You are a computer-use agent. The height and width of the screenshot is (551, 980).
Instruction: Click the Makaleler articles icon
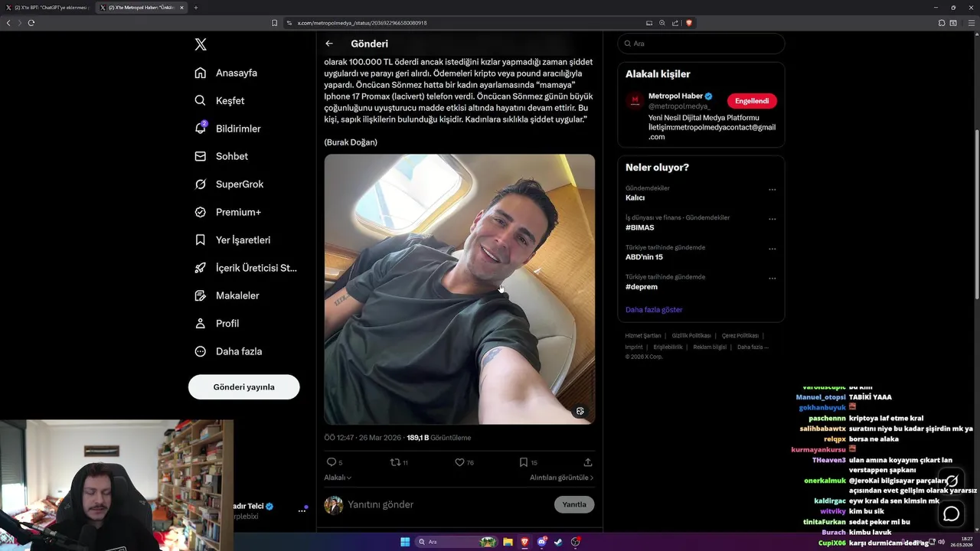[x=200, y=295]
